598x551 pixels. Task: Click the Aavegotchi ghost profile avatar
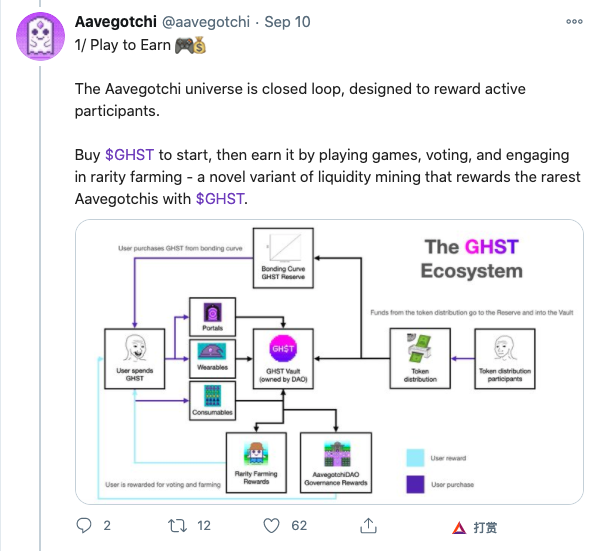(40, 37)
